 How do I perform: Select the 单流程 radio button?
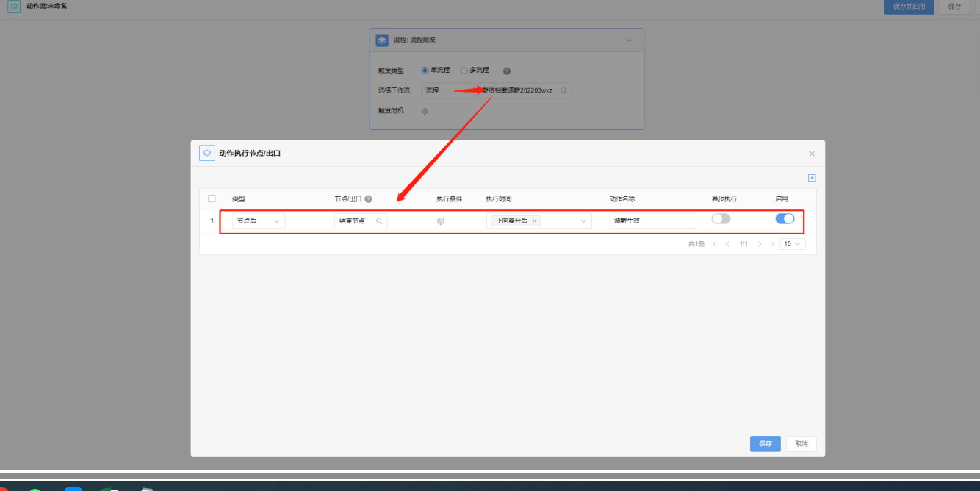(425, 71)
